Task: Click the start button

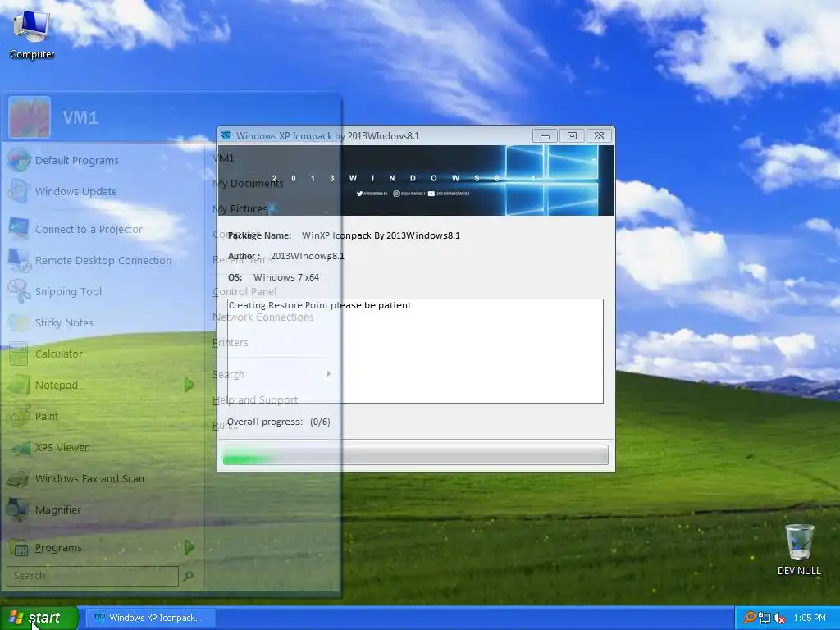Action: click(39, 618)
